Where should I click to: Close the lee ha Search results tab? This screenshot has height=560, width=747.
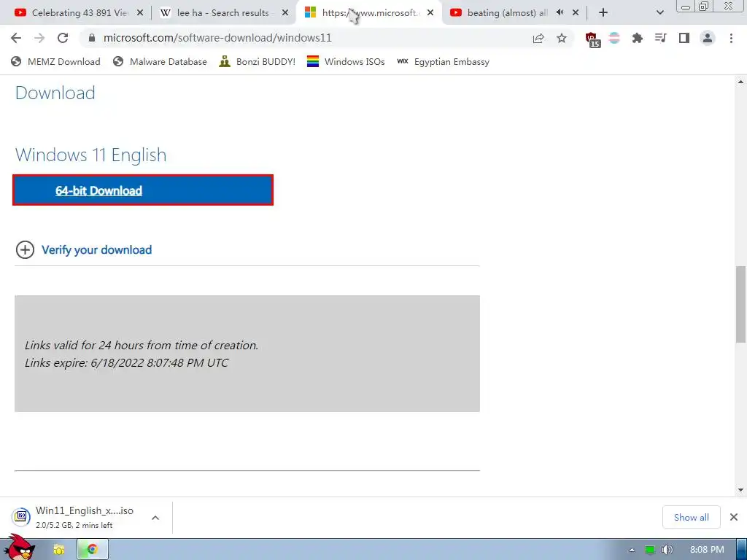(285, 13)
